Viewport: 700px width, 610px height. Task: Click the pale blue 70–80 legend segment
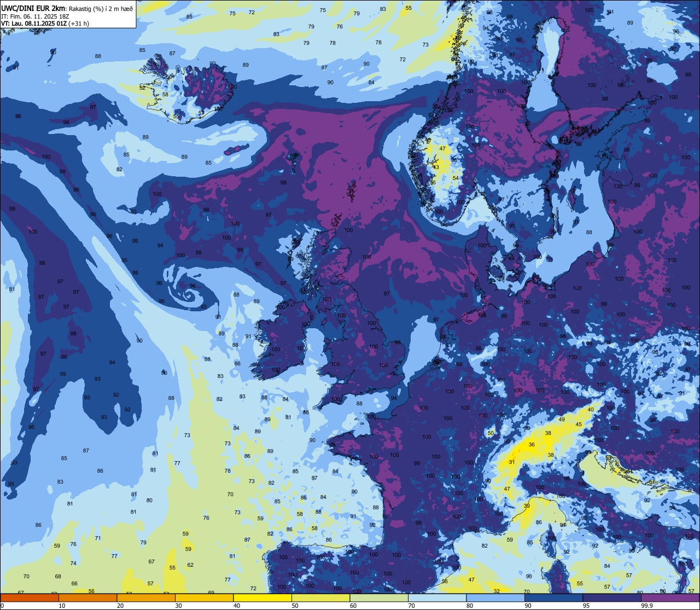(x=437, y=597)
